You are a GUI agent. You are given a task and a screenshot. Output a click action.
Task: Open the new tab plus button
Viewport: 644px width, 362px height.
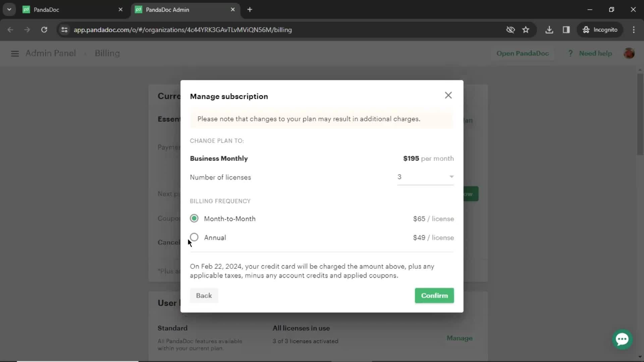coord(250,10)
